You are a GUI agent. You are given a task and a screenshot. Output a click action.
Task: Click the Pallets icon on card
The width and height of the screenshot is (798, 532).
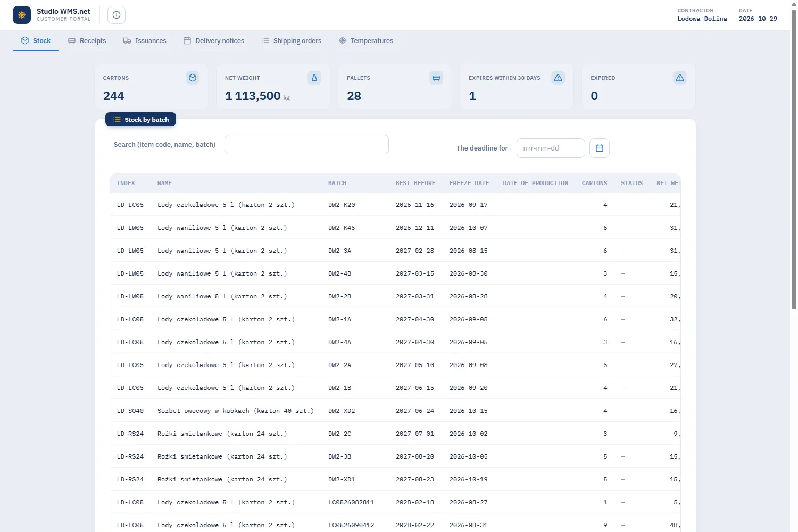point(436,78)
